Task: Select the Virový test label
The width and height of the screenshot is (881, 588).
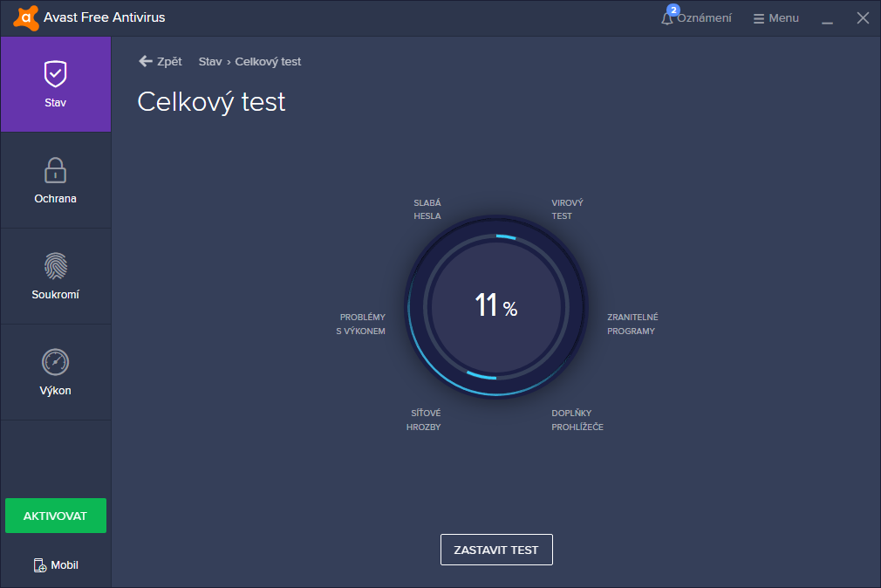Action: pyautogui.click(x=567, y=209)
